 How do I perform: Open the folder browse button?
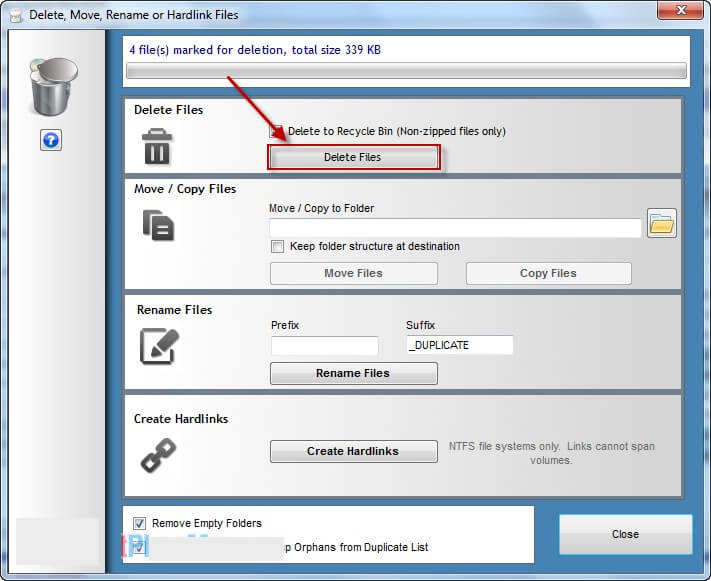[662, 223]
